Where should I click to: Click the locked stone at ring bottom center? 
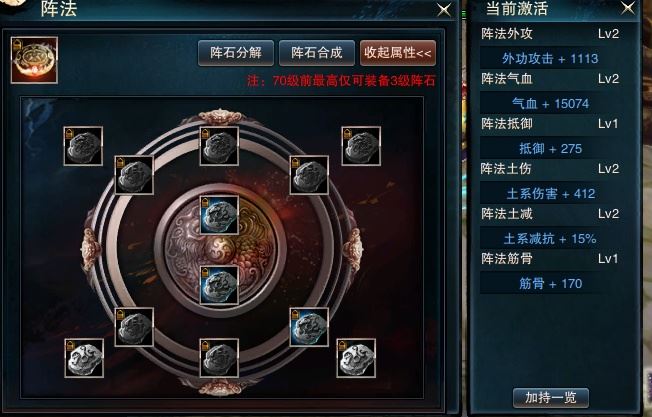point(219,358)
